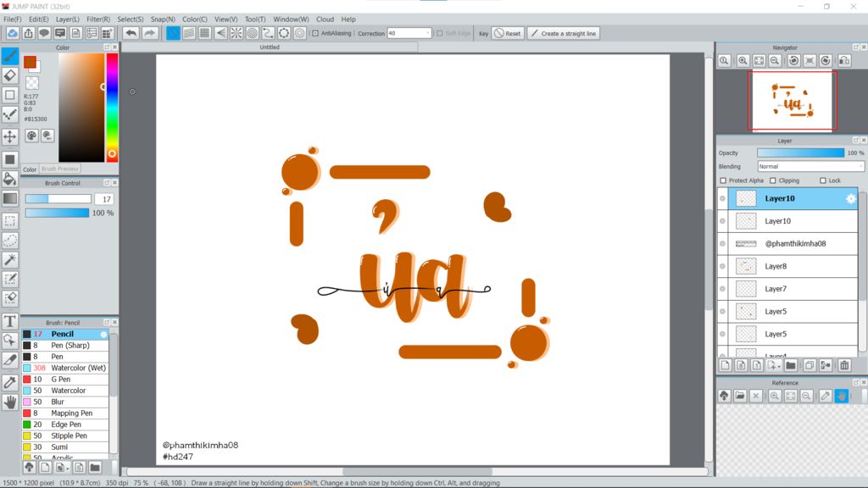Select the Move tool

(10, 136)
